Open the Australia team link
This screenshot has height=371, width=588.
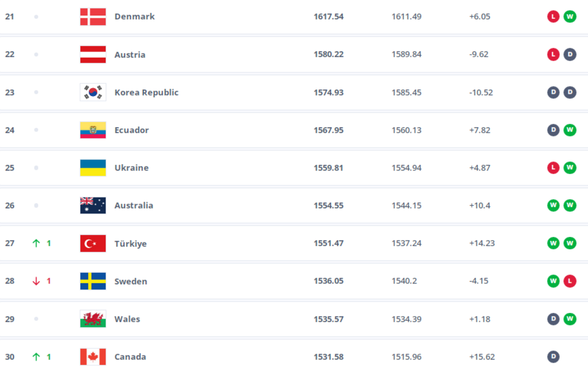point(134,205)
